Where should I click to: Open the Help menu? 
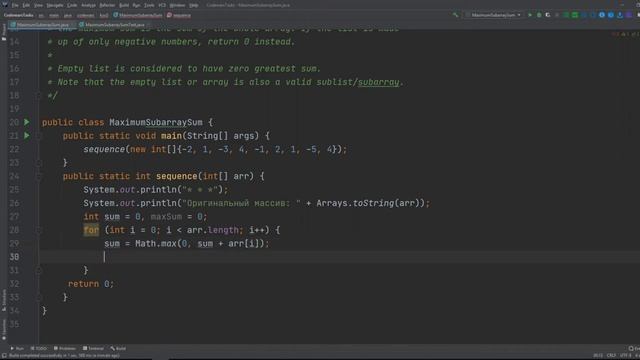coord(194,5)
